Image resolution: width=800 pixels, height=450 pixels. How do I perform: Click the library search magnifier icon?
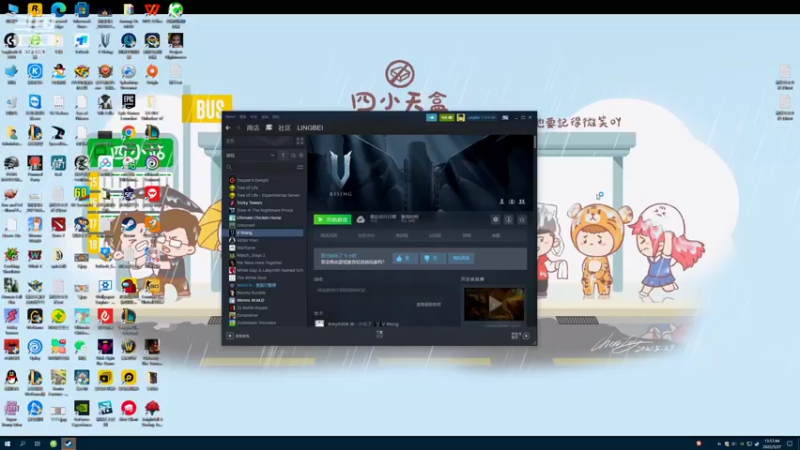coord(229,167)
